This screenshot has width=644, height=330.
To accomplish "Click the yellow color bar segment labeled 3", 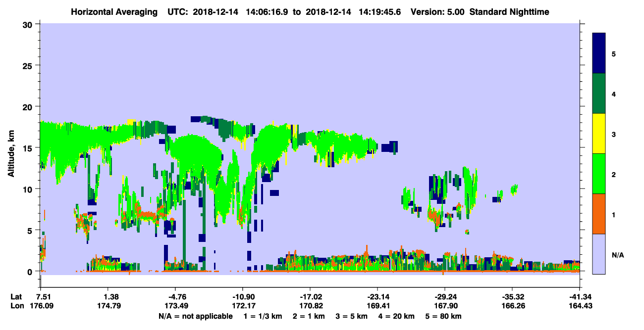I will pos(598,134).
